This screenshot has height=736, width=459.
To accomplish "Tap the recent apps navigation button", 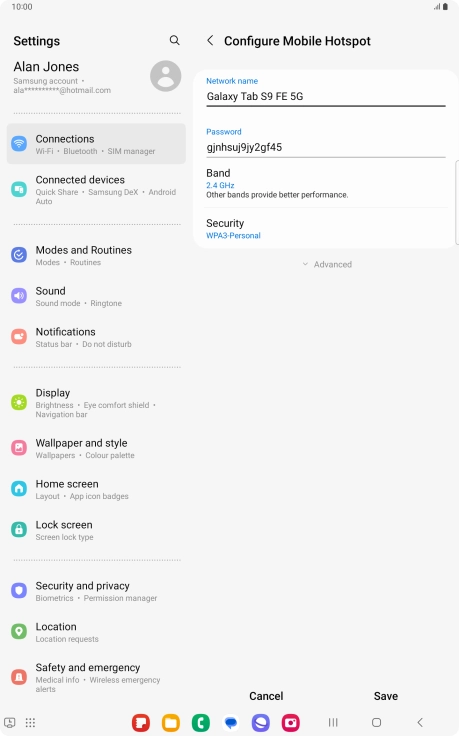I will pos(333,722).
